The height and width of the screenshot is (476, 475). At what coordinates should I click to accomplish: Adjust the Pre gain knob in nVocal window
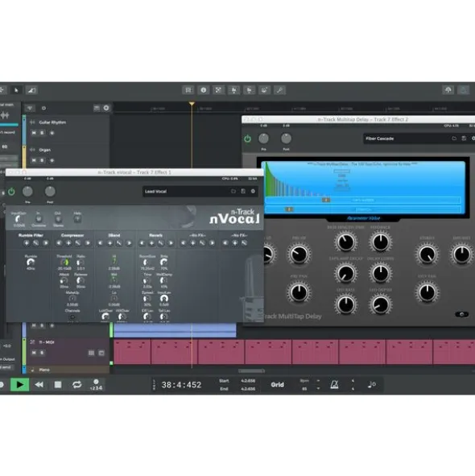coord(27,191)
